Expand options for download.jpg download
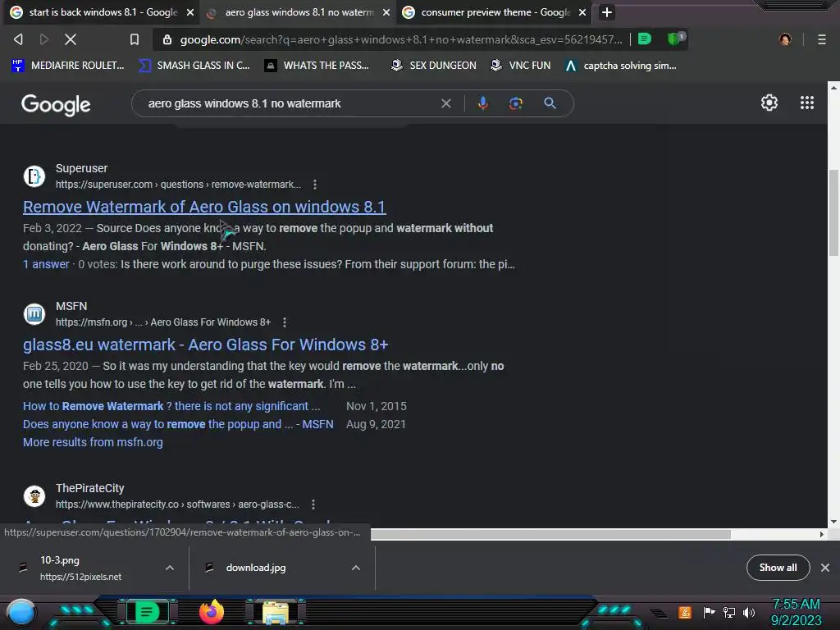Viewport: 840px width, 630px height. (x=356, y=568)
